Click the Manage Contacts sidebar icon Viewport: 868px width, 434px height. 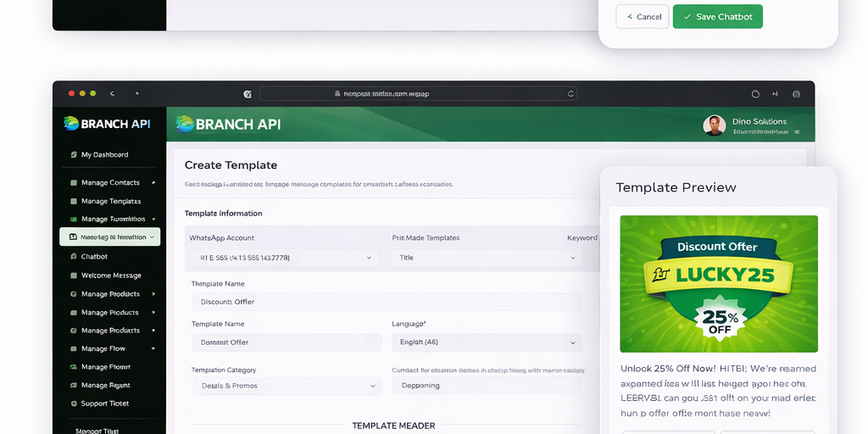(x=73, y=183)
